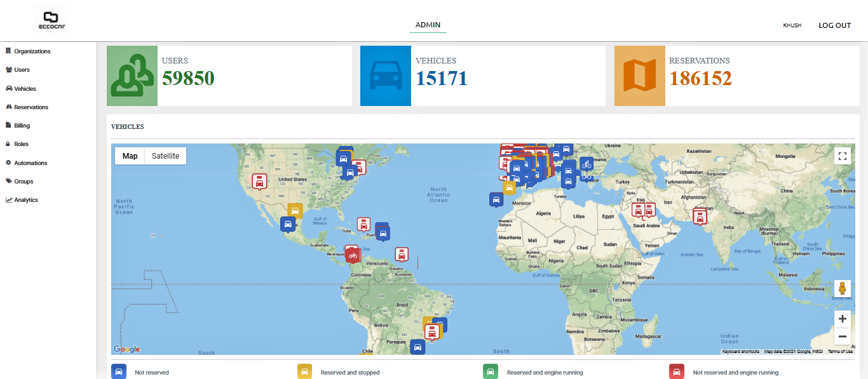Zoom out on the map
The image size is (868, 379).
pyautogui.click(x=843, y=336)
